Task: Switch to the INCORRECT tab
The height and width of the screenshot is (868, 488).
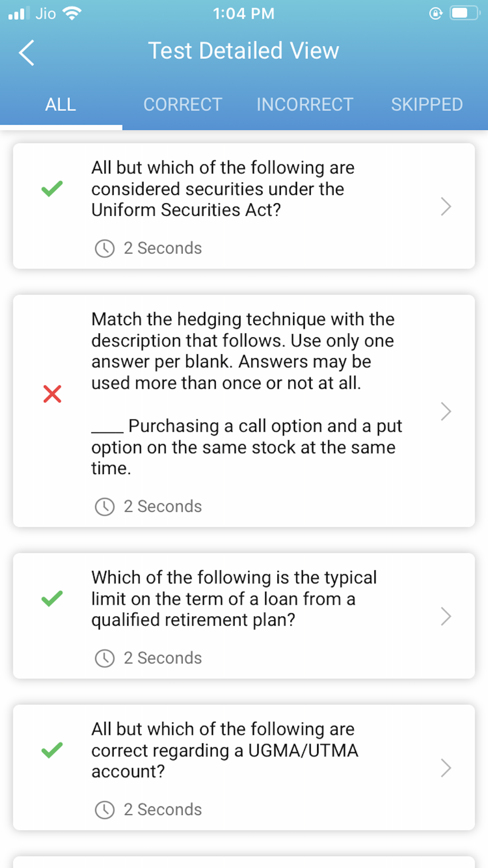Action: (305, 104)
